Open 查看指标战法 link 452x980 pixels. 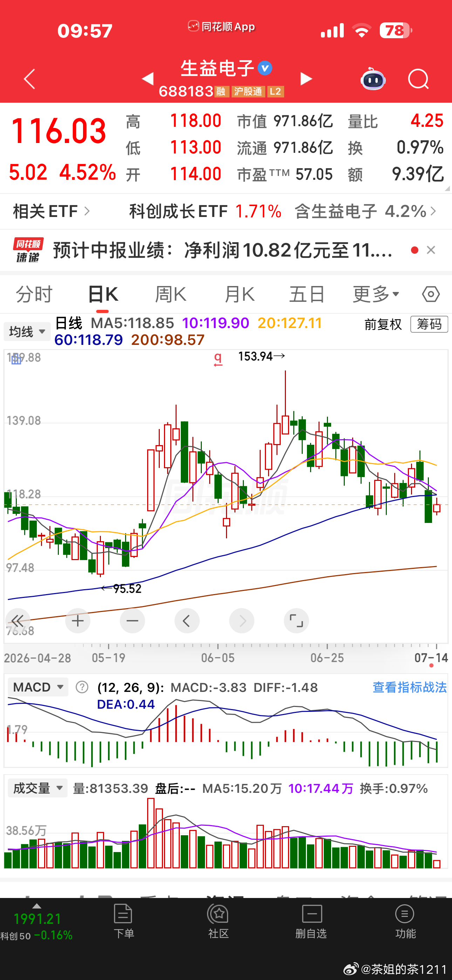[x=409, y=687]
